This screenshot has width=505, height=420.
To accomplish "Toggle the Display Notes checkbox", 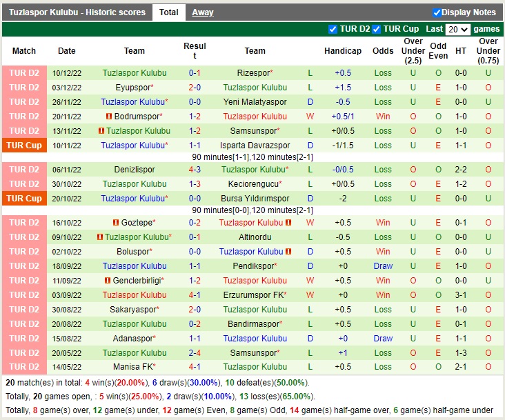I will (437, 12).
